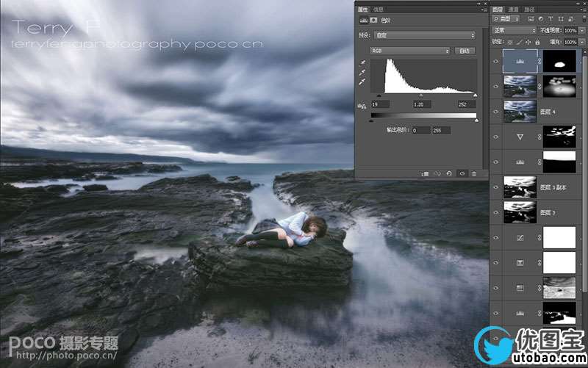Click the masks icon in Properties header

click(373, 21)
